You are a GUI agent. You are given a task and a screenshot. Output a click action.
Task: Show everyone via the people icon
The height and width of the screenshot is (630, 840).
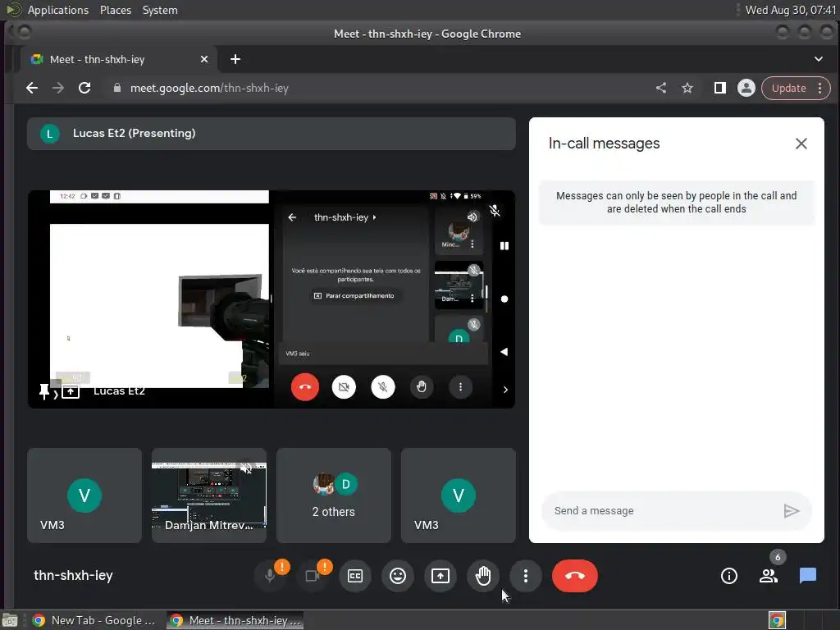click(x=768, y=576)
